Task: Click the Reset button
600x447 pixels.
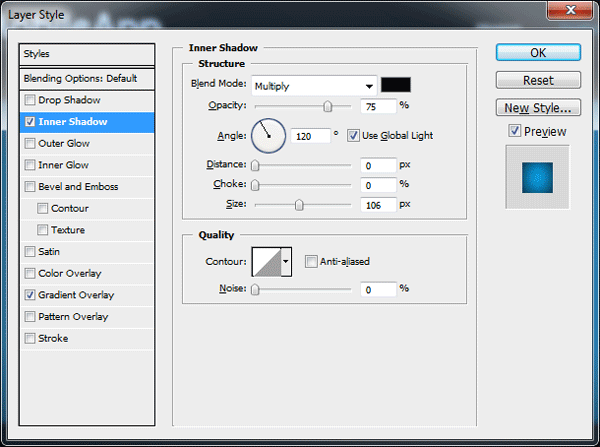Action: (538, 80)
